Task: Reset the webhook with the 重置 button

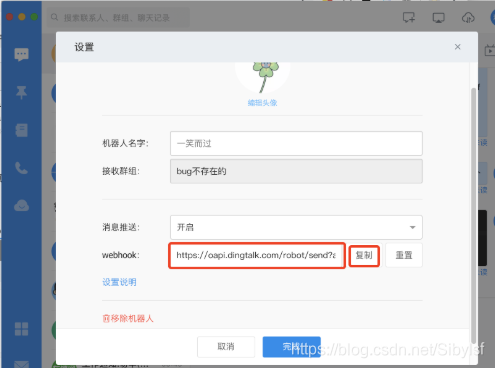Action: (x=404, y=255)
